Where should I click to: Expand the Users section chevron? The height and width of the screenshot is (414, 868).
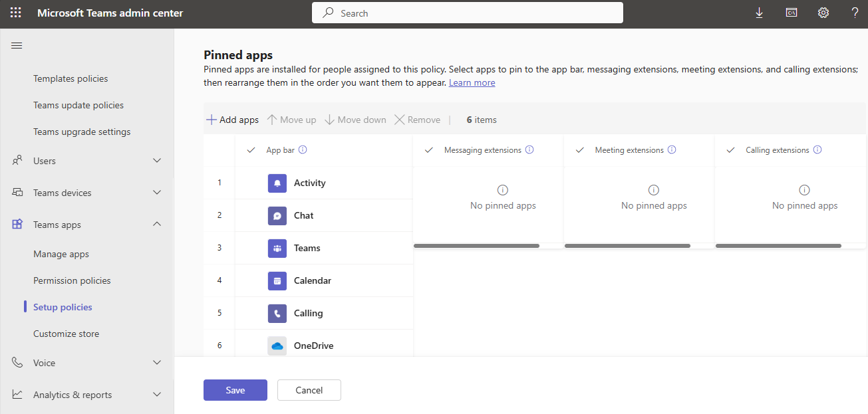157,161
